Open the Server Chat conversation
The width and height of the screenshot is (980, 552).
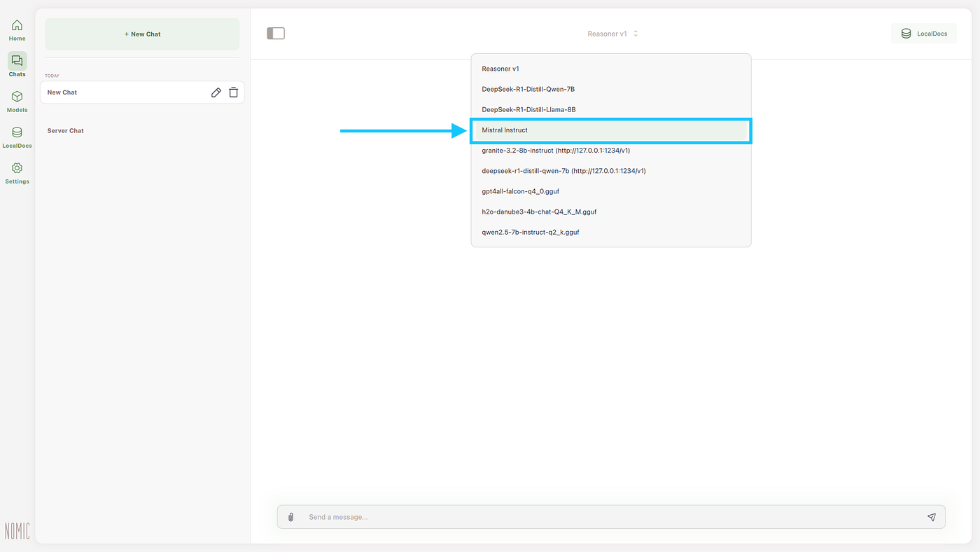coord(142,131)
